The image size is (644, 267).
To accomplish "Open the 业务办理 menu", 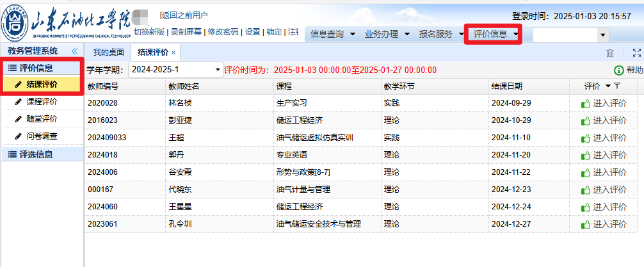I will pyautogui.click(x=387, y=34).
